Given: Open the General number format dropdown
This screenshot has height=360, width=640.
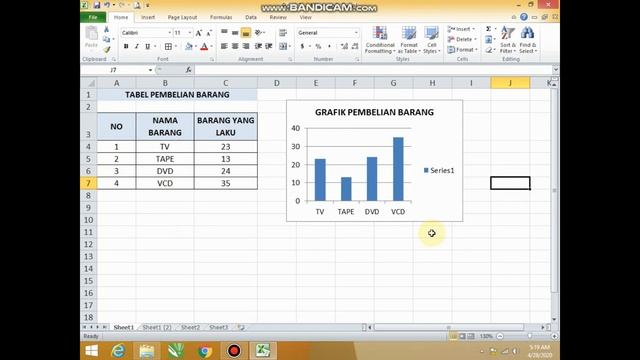Looking at the screenshot, I should [x=356, y=33].
